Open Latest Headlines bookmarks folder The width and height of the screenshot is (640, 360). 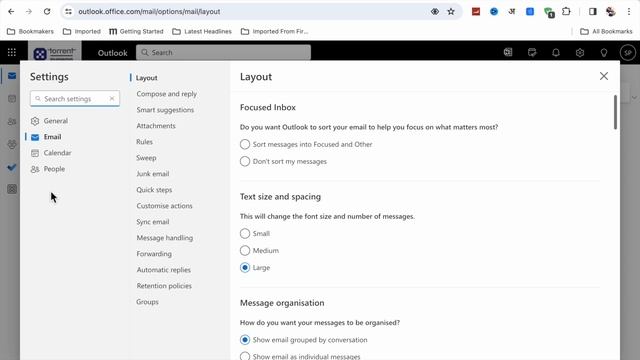coord(202,31)
